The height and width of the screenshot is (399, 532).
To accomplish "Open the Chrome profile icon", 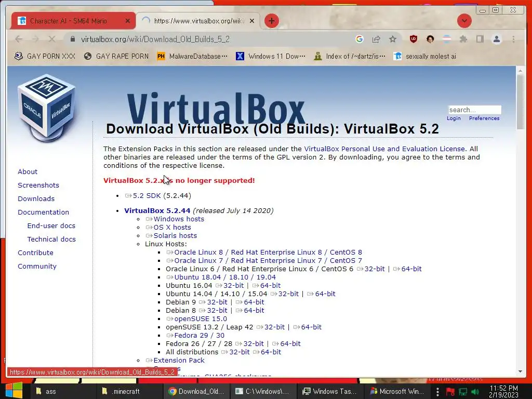I will (x=496, y=39).
